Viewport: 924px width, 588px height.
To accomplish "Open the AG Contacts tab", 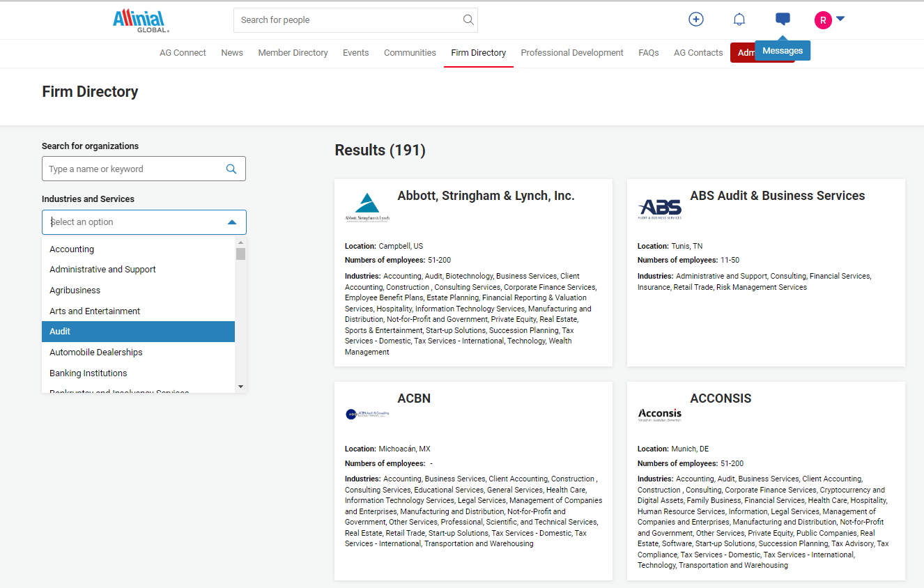I will (698, 53).
